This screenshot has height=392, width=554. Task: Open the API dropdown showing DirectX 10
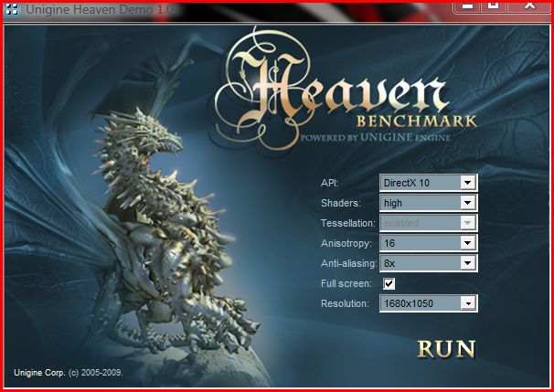(429, 183)
